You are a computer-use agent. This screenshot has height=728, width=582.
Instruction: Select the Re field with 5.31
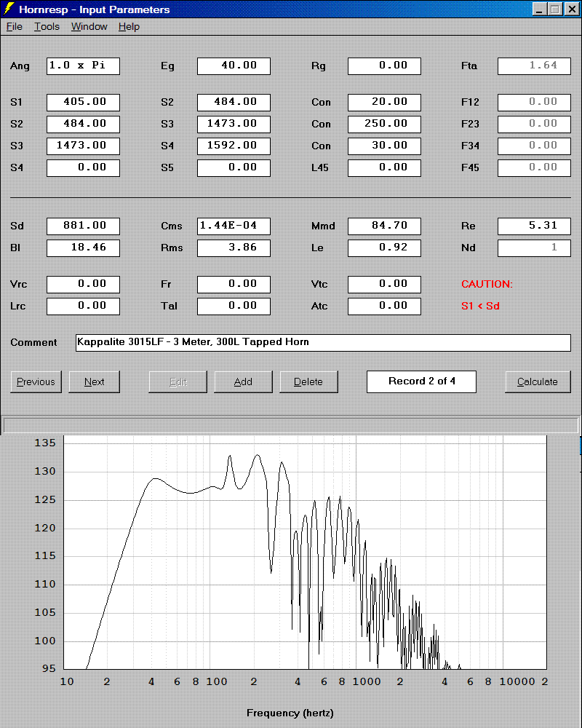pyautogui.click(x=534, y=226)
